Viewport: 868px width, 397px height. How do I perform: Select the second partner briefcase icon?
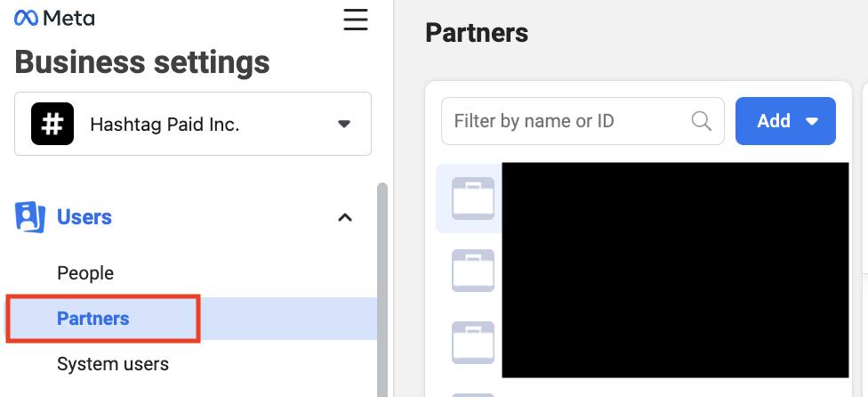tap(473, 271)
